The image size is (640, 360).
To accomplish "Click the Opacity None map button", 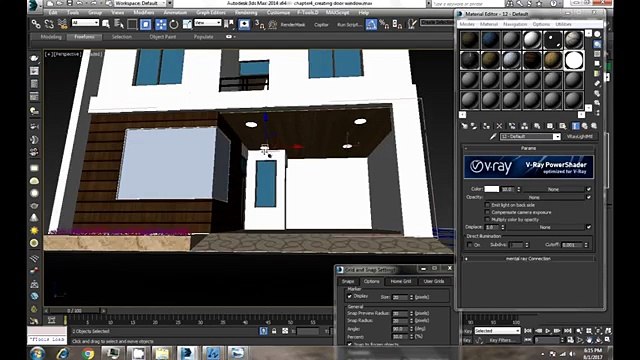I will coord(534,197).
